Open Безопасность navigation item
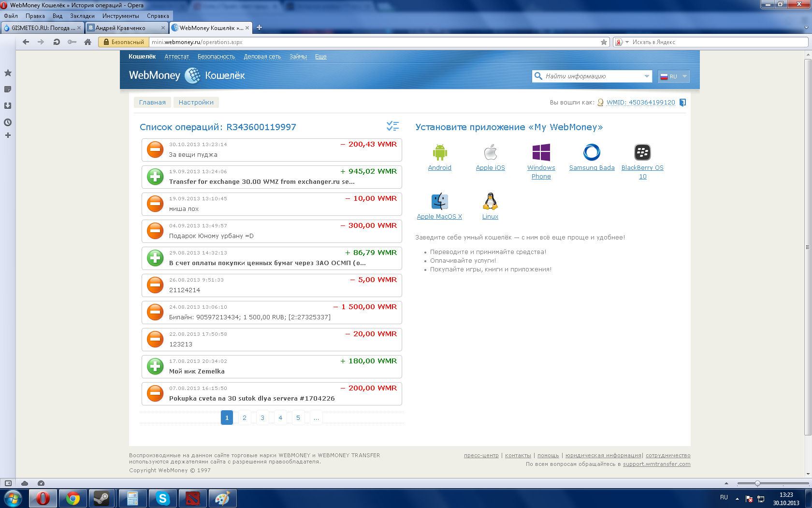Image resolution: width=812 pixels, height=508 pixels. (x=216, y=57)
